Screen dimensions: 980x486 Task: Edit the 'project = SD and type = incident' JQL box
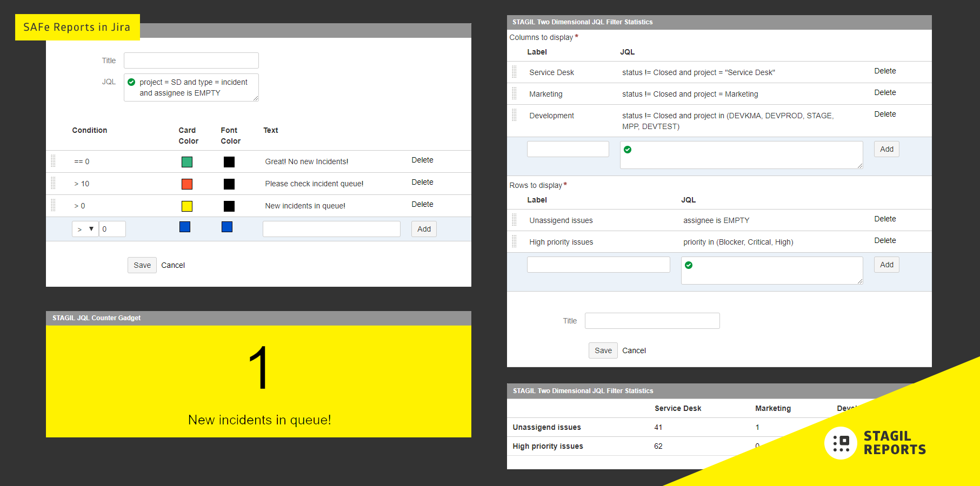point(191,87)
